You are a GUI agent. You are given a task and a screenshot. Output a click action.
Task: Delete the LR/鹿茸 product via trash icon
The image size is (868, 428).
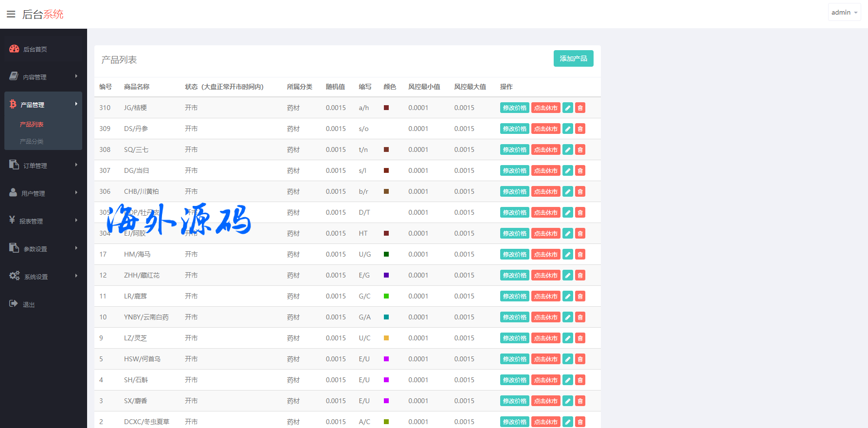click(x=580, y=296)
